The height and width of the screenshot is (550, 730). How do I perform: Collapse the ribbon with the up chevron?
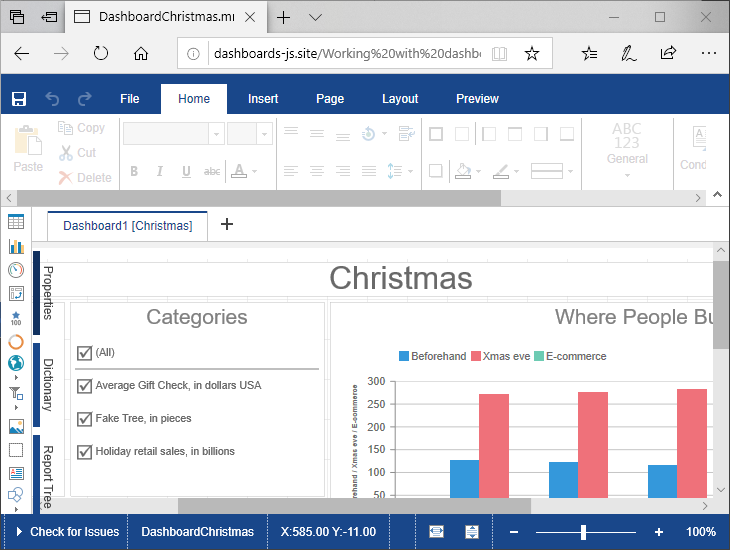pos(717,195)
